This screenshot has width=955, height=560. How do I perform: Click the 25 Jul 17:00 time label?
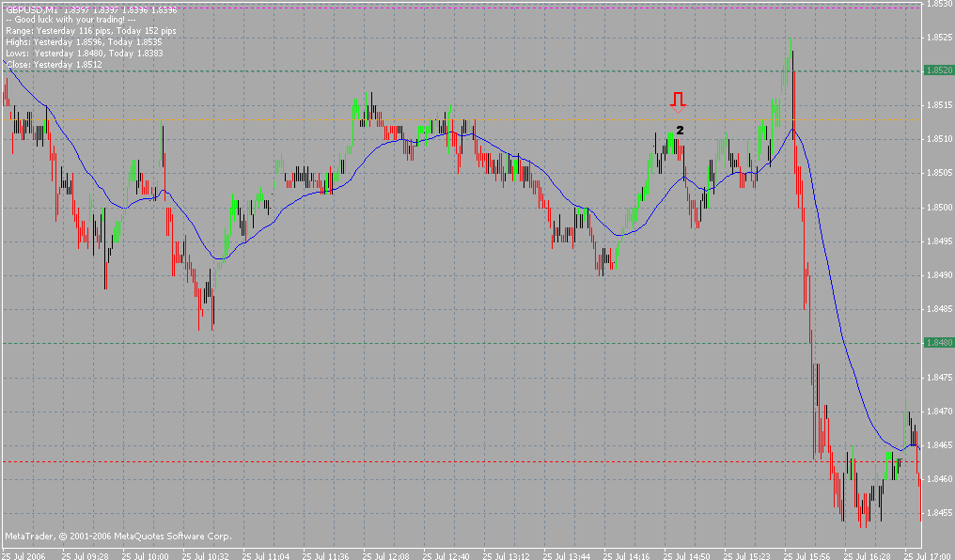(928, 555)
